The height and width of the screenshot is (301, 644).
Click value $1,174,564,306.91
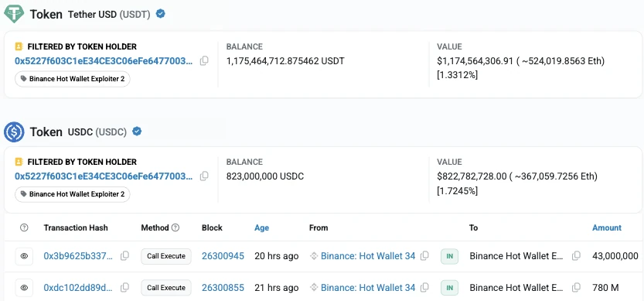[475, 61]
